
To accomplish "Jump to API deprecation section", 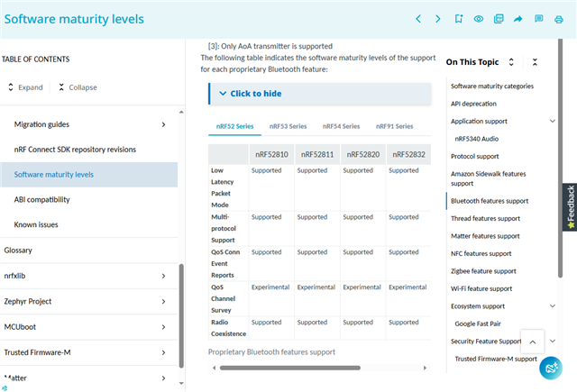I will (473, 104).
